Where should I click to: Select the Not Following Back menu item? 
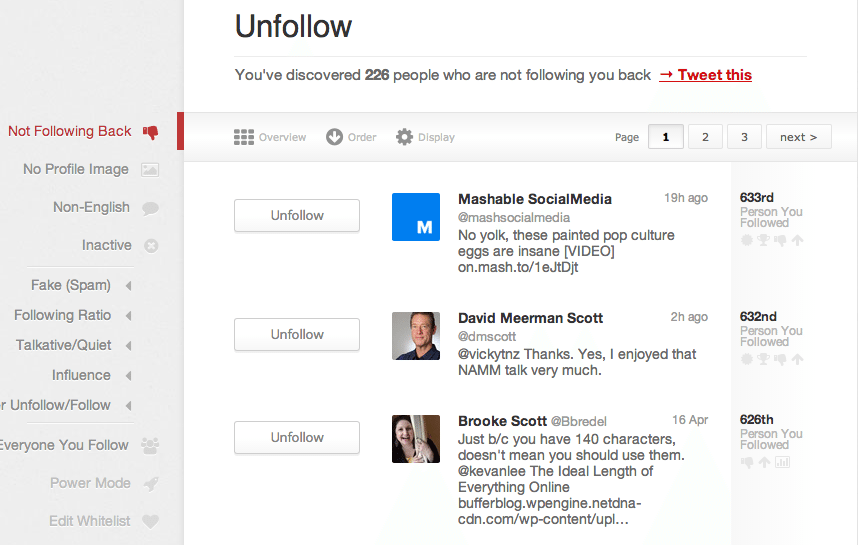coord(70,131)
